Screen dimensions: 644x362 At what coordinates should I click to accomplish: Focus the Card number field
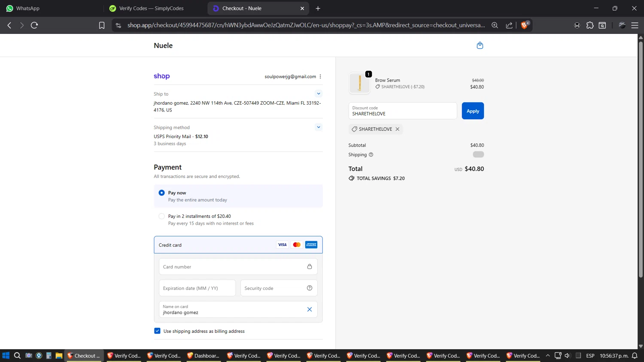238,267
